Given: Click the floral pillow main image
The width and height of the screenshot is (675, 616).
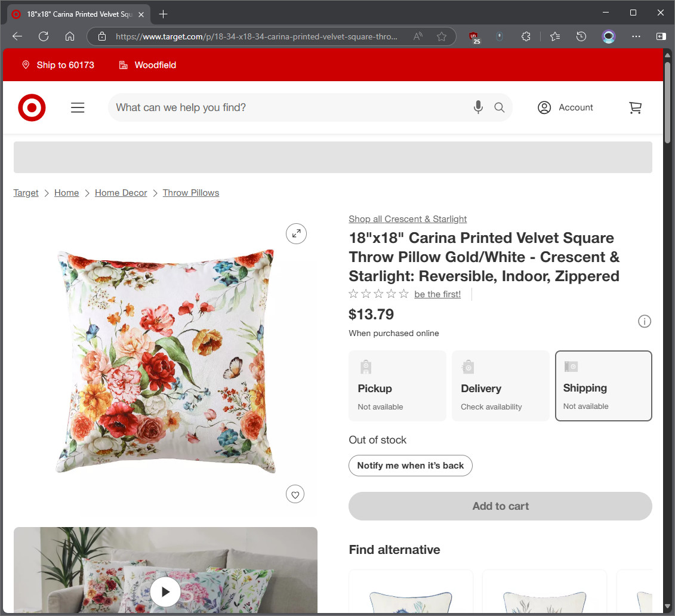Looking at the screenshot, I should pos(166,362).
